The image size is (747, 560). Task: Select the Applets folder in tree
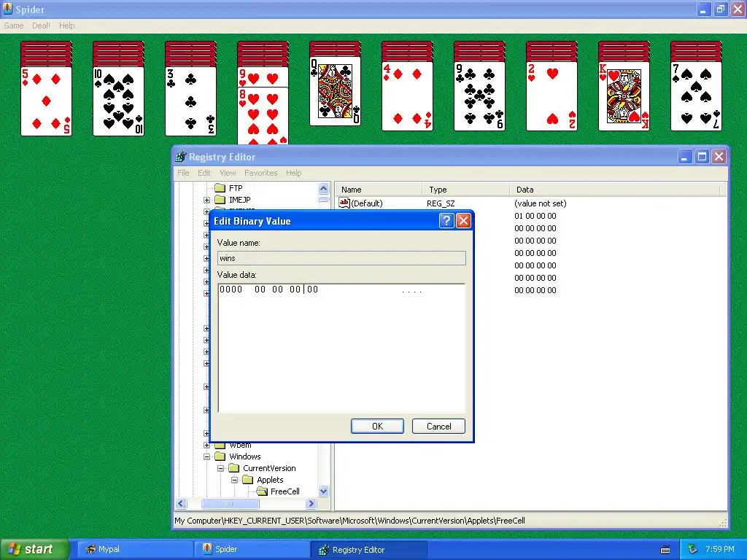[x=270, y=480]
